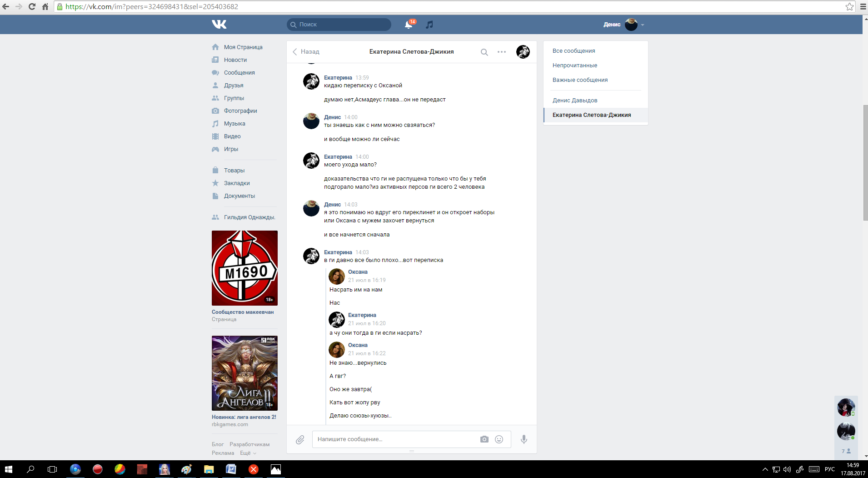The image size is (868, 478).
Task: Open the emoji smiley picker
Action: (x=499, y=439)
